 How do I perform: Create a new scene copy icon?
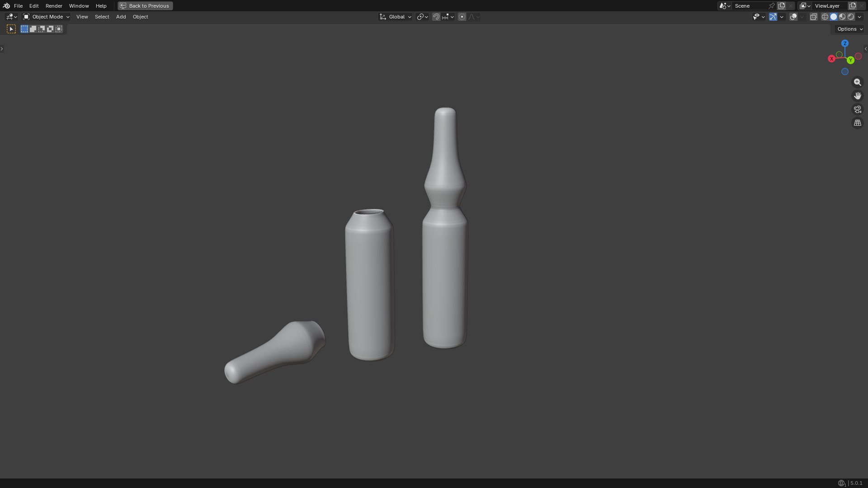[782, 6]
